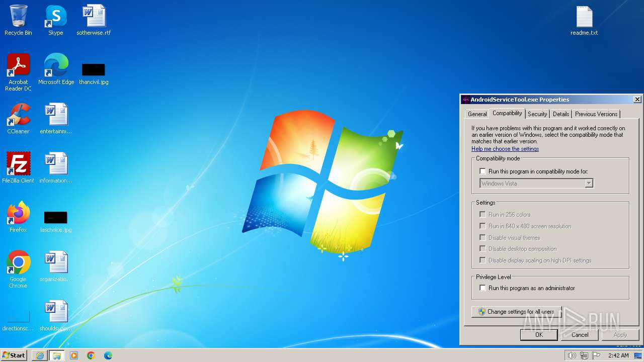The width and height of the screenshot is (644, 362).
Task: Select the Google Chrome desktop shortcut
Action: [x=18, y=269]
